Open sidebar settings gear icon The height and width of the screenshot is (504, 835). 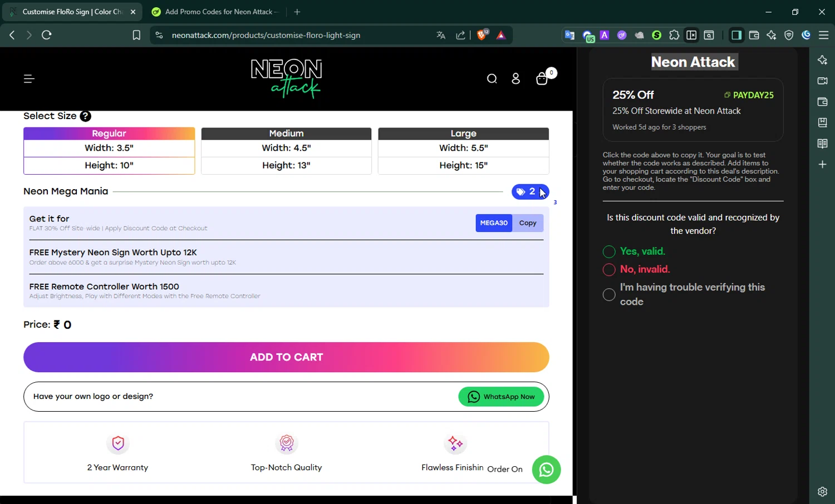[822, 492]
